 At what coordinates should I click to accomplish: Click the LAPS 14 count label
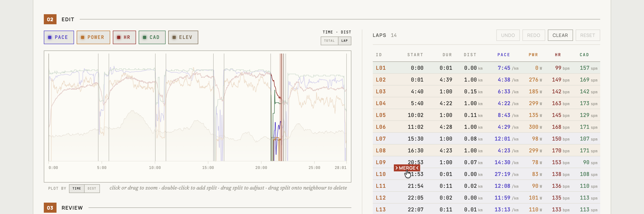click(x=384, y=35)
